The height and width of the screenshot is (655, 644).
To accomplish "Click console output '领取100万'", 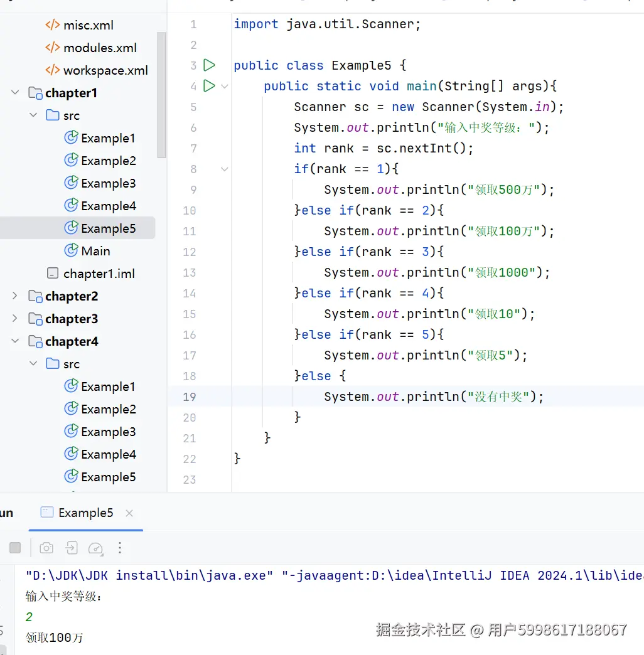I will [55, 637].
